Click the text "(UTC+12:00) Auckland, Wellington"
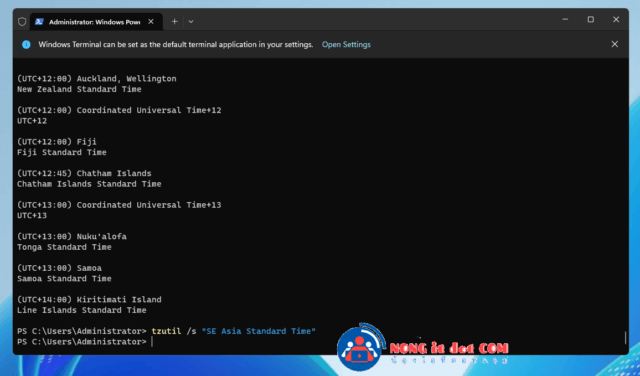Viewport: 640px width, 376px height. [97, 78]
